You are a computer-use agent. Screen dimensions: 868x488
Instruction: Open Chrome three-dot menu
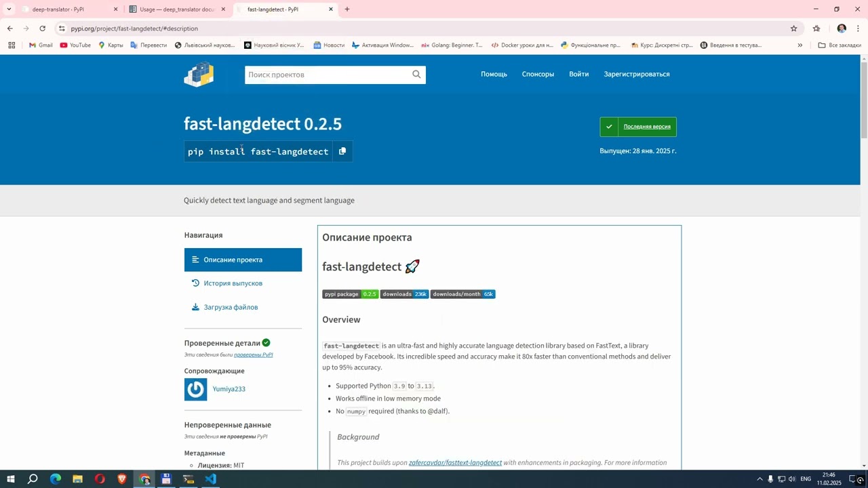[858, 28]
